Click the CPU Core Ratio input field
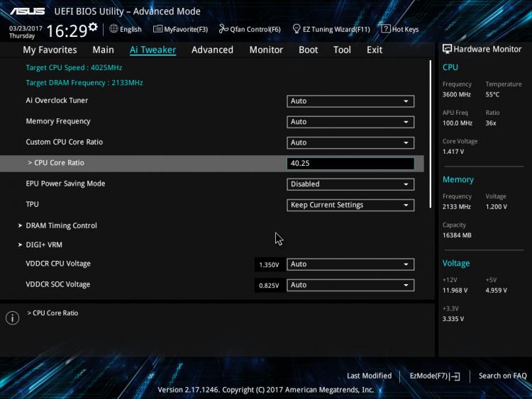 [x=350, y=164]
